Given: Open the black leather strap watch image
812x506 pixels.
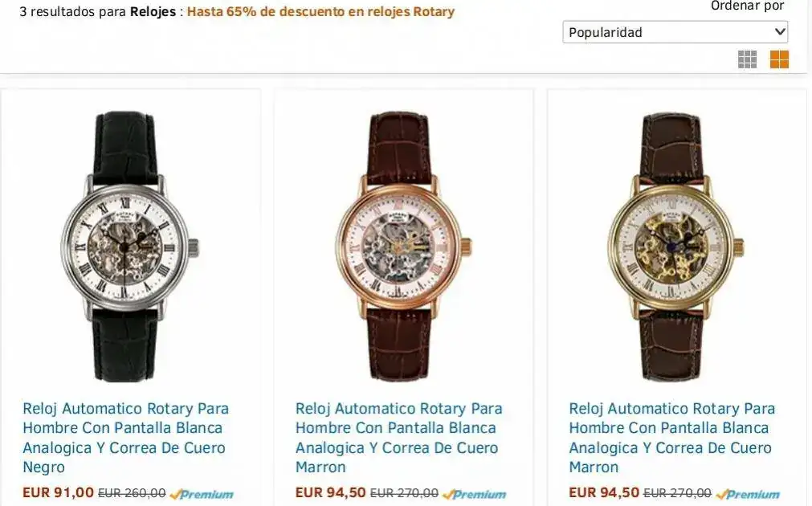Looking at the screenshot, I should point(130,247).
